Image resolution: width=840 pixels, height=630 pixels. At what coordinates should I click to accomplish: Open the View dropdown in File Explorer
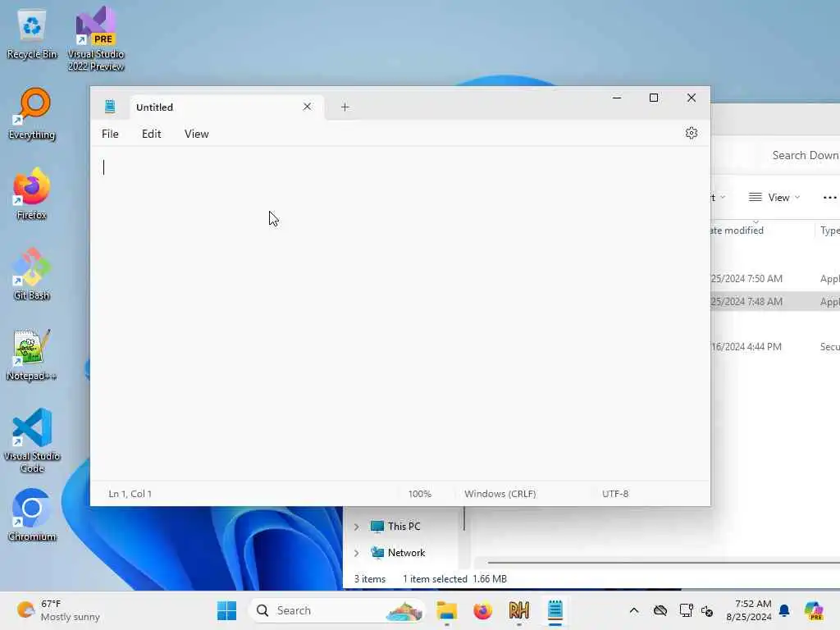coord(774,198)
